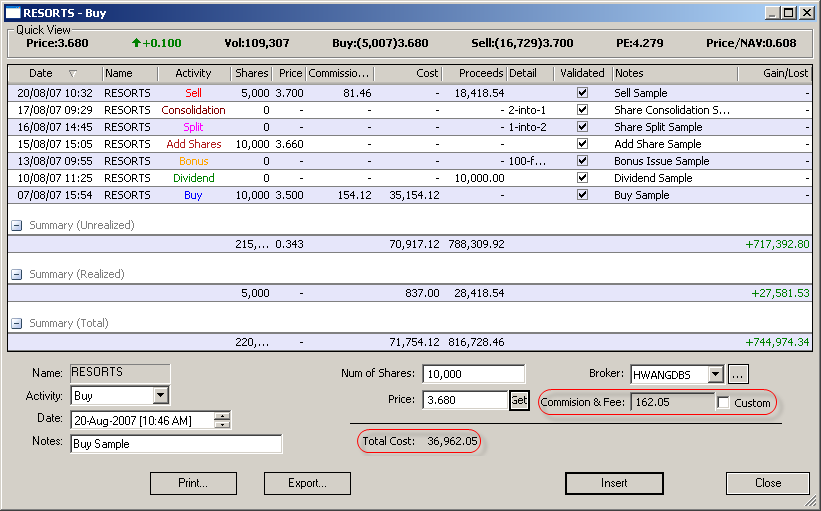821x511 pixels.
Task: Click the Num of Shares input field
Action: coord(473,374)
